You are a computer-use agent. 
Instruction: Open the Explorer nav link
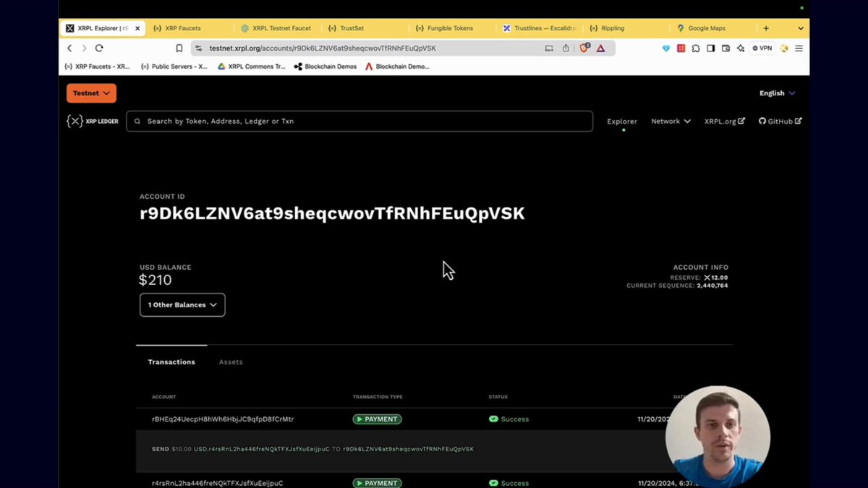click(622, 121)
